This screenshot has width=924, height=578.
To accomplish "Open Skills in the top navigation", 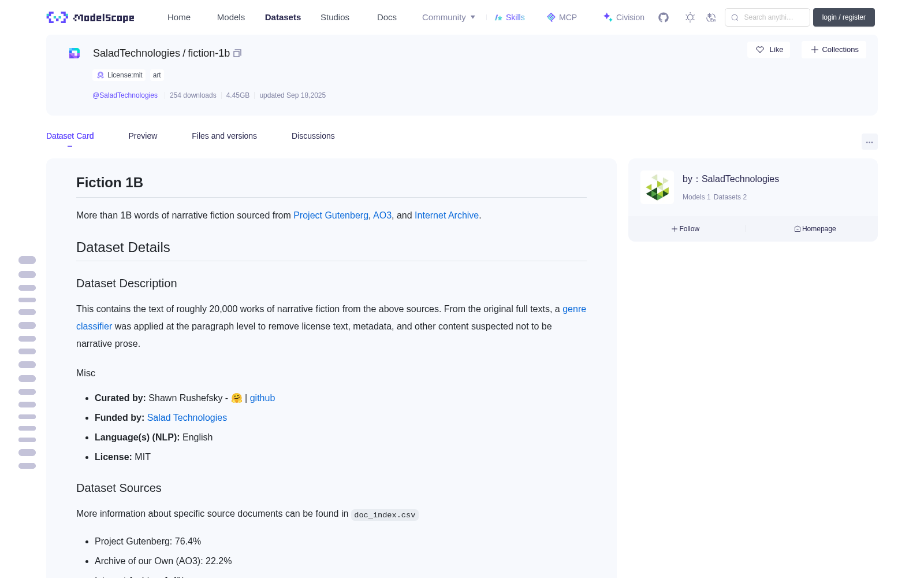I will (x=509, y=17).
